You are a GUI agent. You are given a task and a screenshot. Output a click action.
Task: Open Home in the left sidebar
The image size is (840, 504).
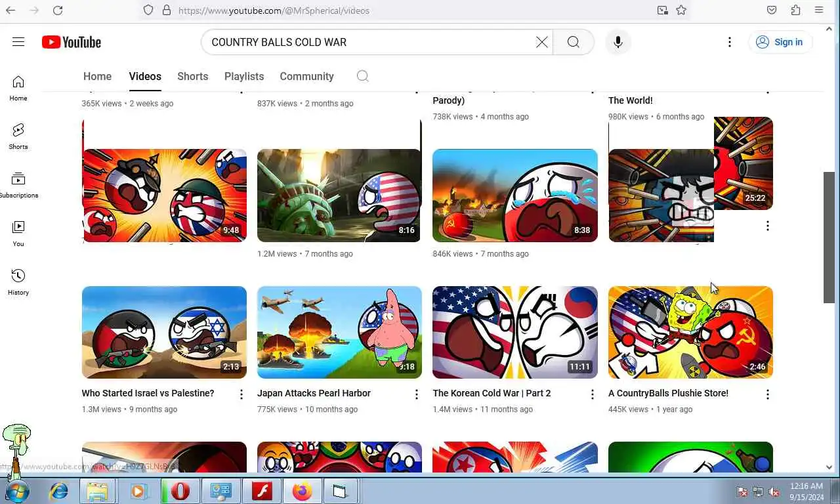tap(18, 89)
